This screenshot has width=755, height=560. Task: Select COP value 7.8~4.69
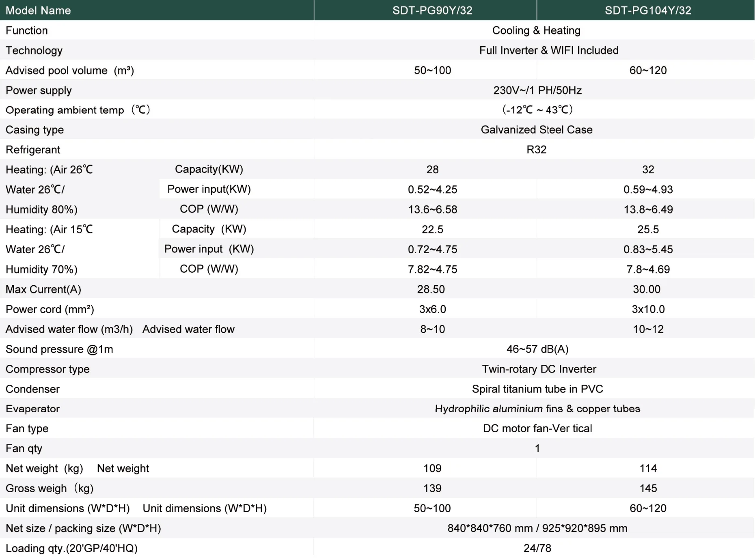(x=648, y=269)
